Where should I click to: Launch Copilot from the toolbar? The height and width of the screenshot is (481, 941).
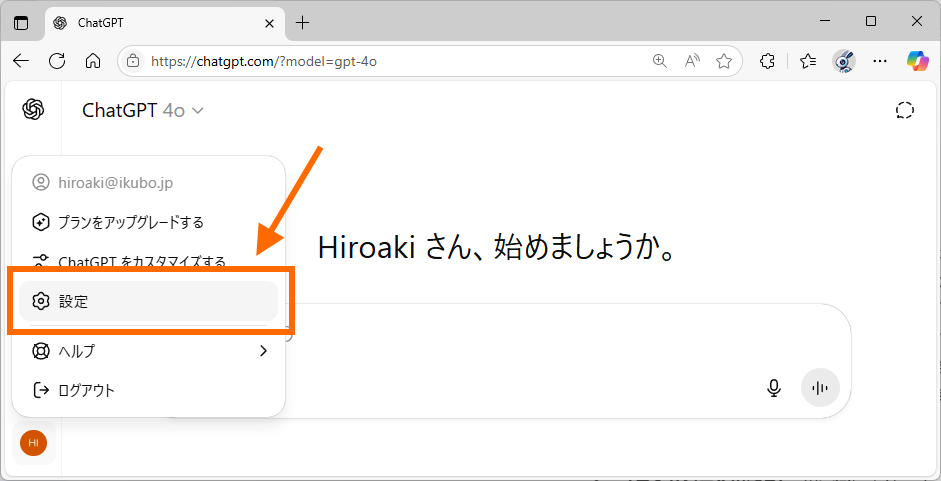click(917, 61)
